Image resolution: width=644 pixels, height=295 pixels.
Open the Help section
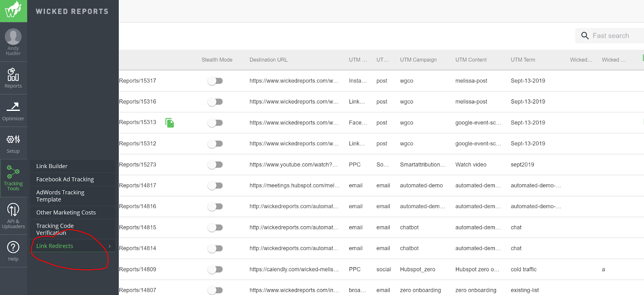(13, 251)
